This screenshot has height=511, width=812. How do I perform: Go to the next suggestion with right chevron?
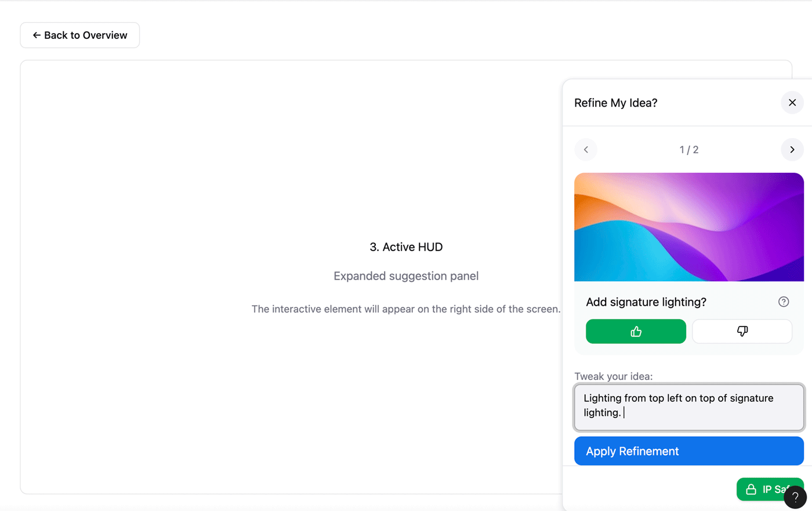point(792,150)
